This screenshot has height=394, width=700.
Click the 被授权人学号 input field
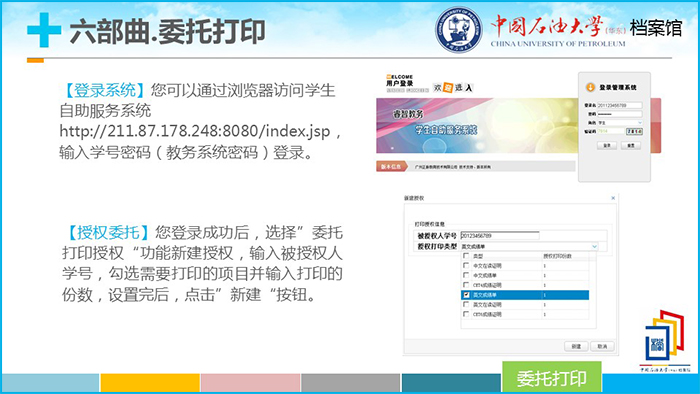tap(500, 235)
